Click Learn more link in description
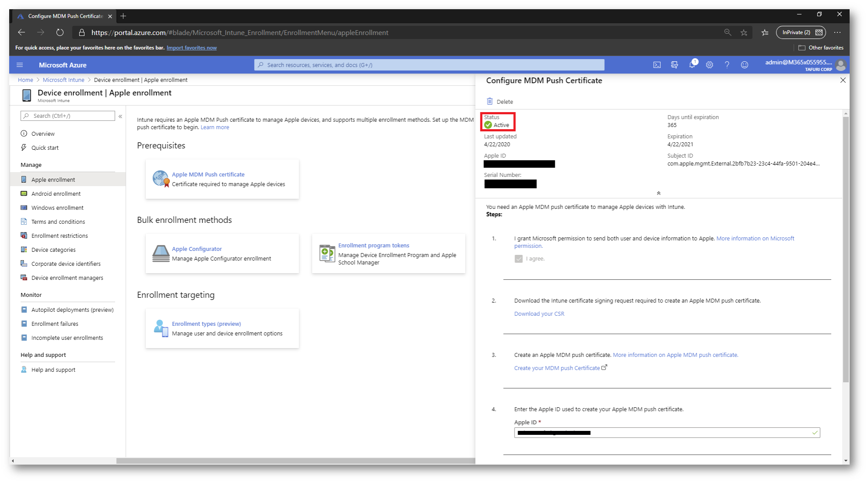This screenshot has height=483, width=868. (215, 127)
